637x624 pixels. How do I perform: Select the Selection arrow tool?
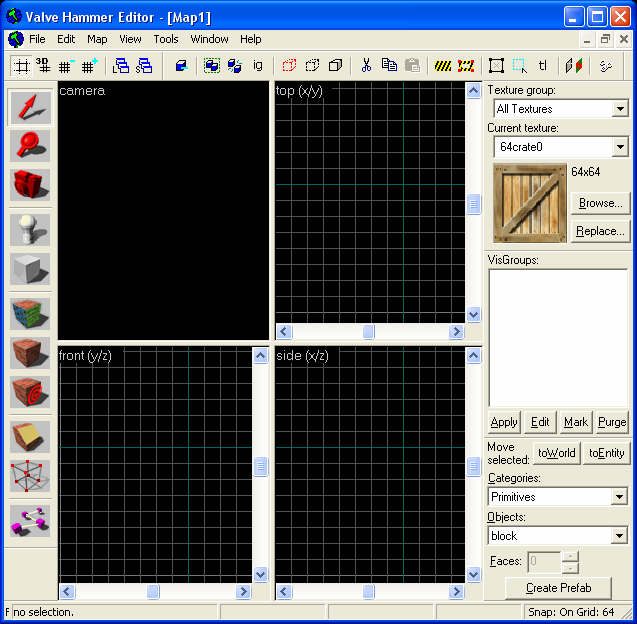(x=30, y=107)
